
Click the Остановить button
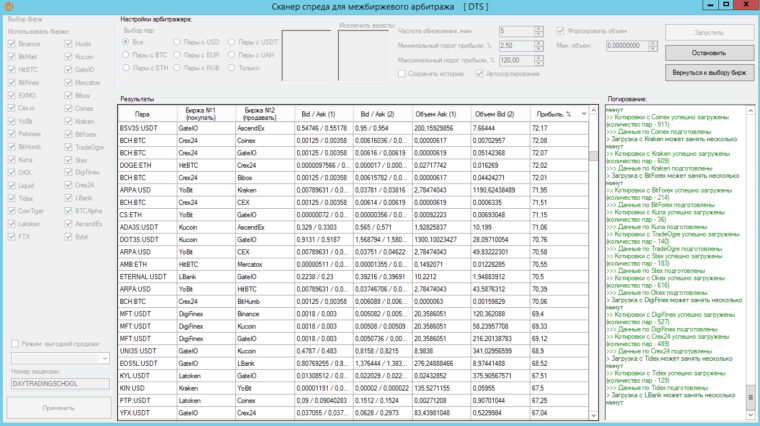coord(709,53)
